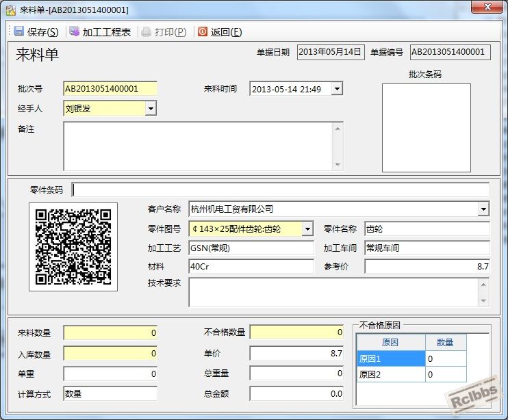
Task: Click the 备注 scrollbar up arrow
Action: 338,129
